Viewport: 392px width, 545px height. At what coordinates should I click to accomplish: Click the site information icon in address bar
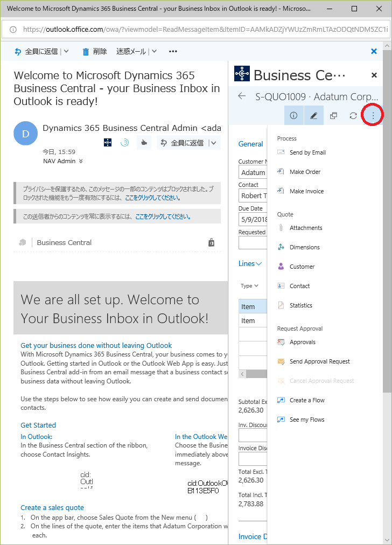coord(13,30)
